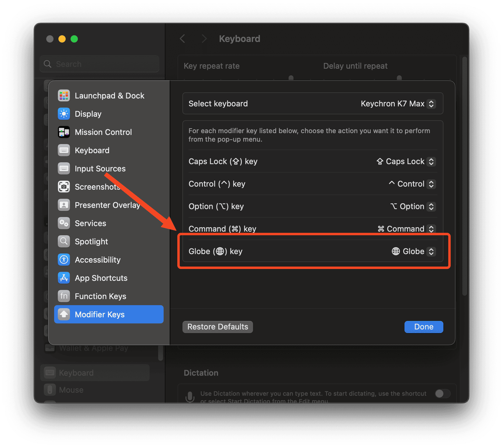Image resolution: width=503 pixels, height=448 pixels.
Task: Click the Command (⌘) key label
Action: pyautogui.click(x=222, y=229)
